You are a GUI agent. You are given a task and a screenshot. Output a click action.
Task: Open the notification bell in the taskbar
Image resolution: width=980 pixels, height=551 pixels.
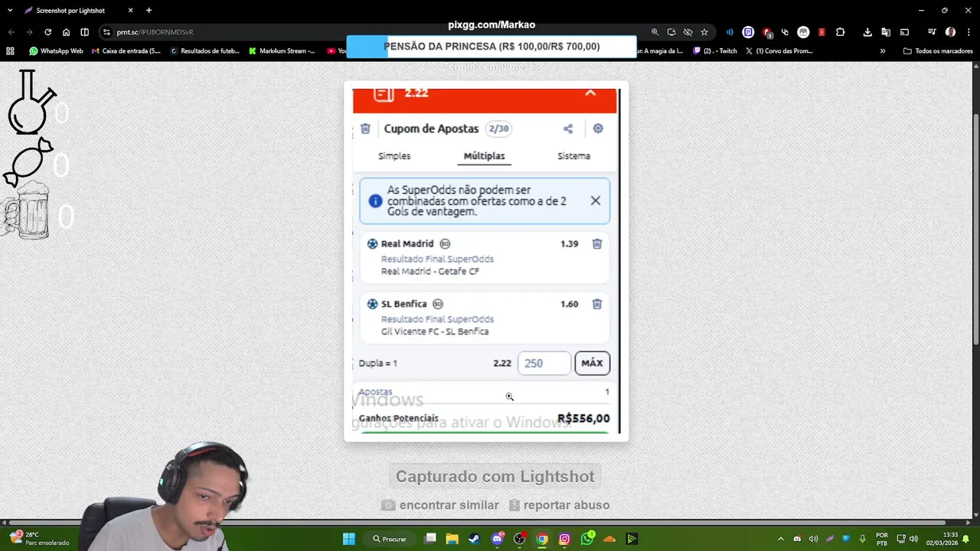[966, 539]
